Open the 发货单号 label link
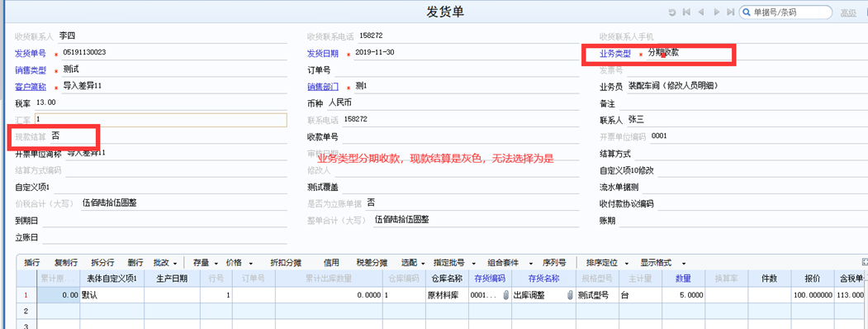This screenshot has height=329, width=868. (30, 53)
